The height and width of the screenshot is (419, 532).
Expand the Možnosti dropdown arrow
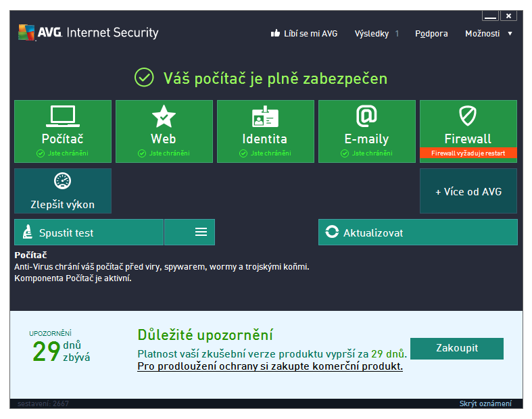(x=510, y=34)
